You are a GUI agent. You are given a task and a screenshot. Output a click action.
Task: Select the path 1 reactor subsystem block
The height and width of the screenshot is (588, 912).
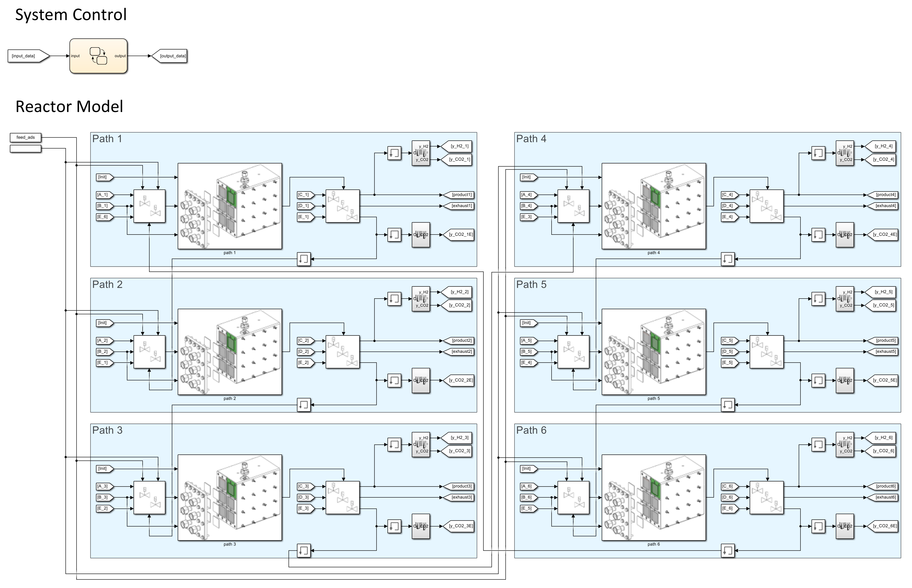click(x=229, y=206)
